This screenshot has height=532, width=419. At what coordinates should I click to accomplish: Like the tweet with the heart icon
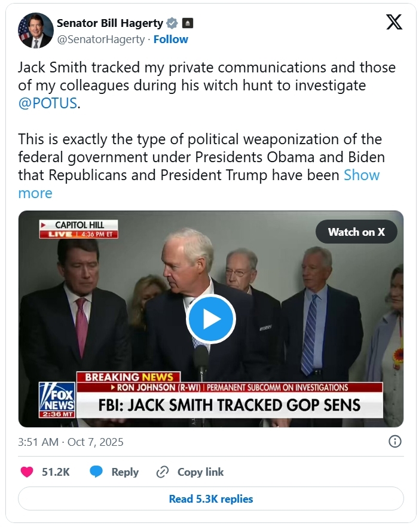27,472
